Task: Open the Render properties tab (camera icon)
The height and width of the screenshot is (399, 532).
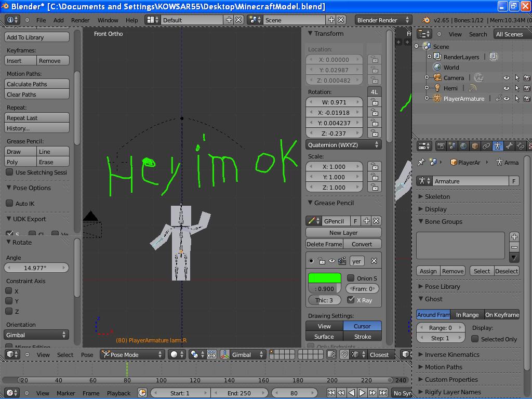Action: pyautogui.click(x=441, y=146)
